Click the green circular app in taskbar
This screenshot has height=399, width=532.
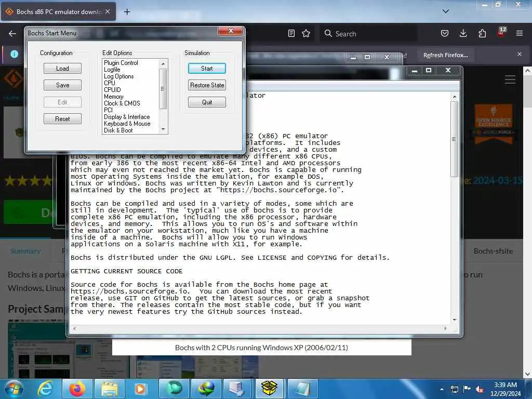point(174,389)
